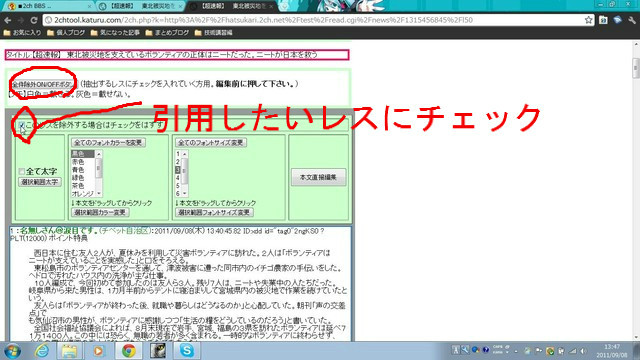Switch to the 2ch BBS tab
Screen dimensions: 640x360
tap(49, 6)
